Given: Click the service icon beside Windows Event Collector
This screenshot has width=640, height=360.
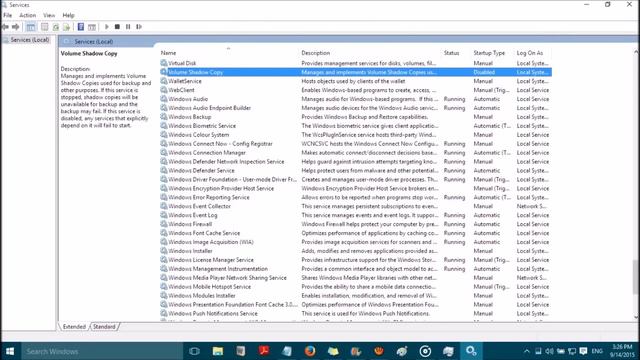Looking at the screenshot, I should coord(164,206).
